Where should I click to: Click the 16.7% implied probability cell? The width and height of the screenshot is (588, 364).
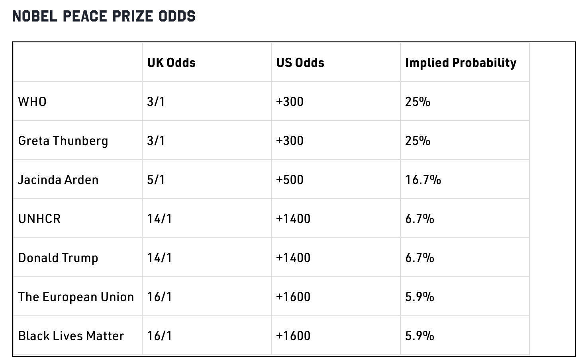pyautogui.click(x=423, y=180)
